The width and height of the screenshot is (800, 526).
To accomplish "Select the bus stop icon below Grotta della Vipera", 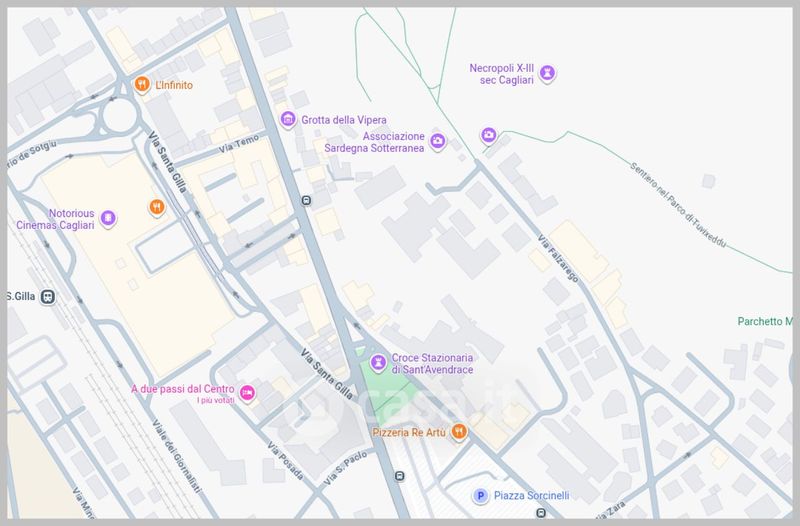I will coord(306,199).
